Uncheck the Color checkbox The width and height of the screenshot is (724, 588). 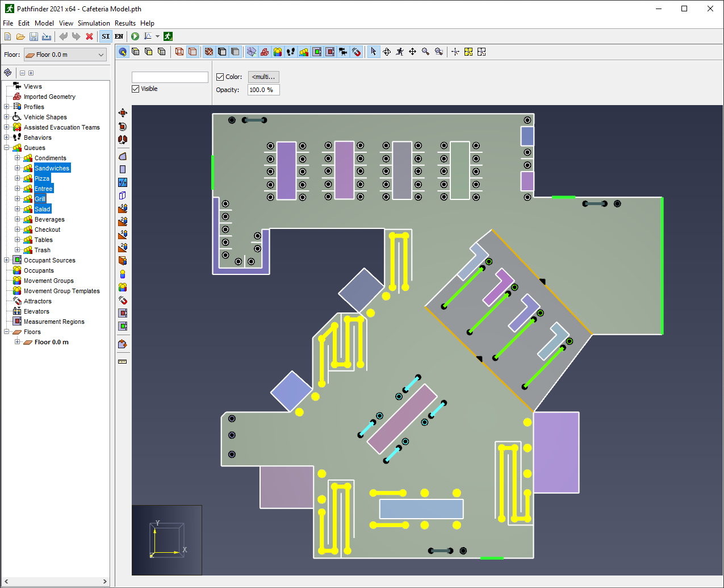click(x=220, y=77)
